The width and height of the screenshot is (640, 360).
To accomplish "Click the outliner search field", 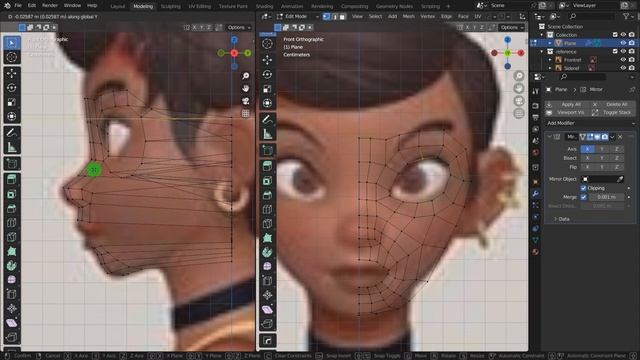I will pos(591,16).
